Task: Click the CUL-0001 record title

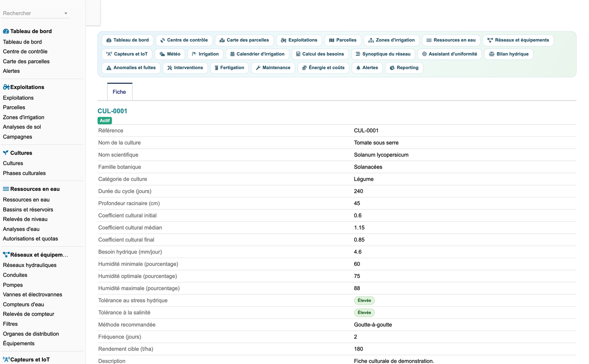Action: [x=113, y=111]
